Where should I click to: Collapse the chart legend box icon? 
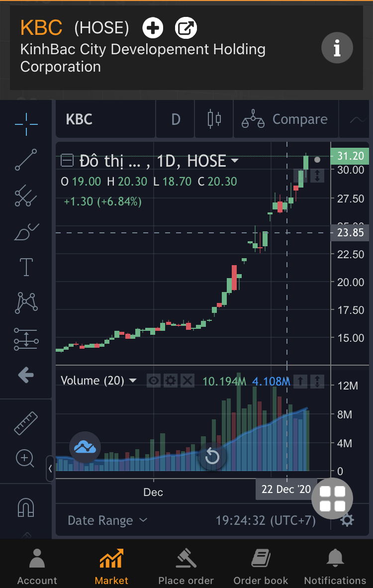(x=67, y=161)
